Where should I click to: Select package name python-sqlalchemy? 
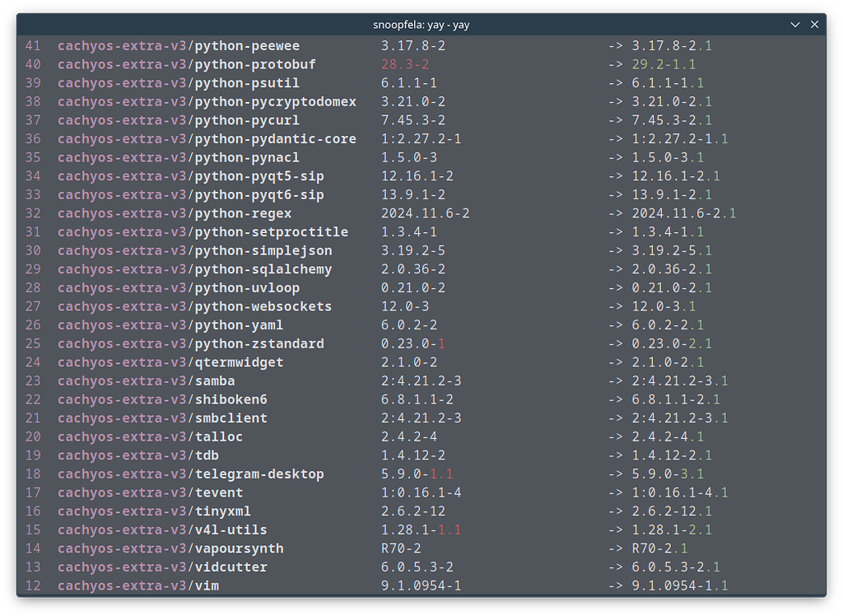coord(263,269)
